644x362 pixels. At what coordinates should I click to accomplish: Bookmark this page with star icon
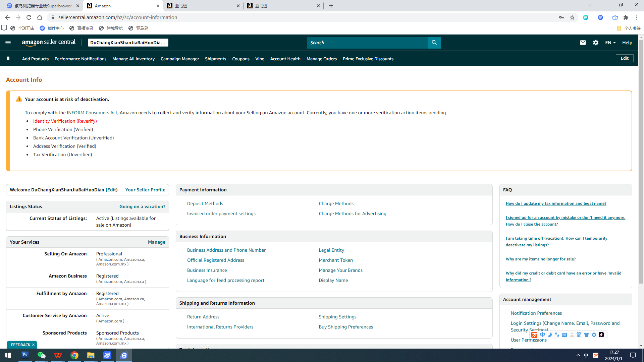(572, 17)
